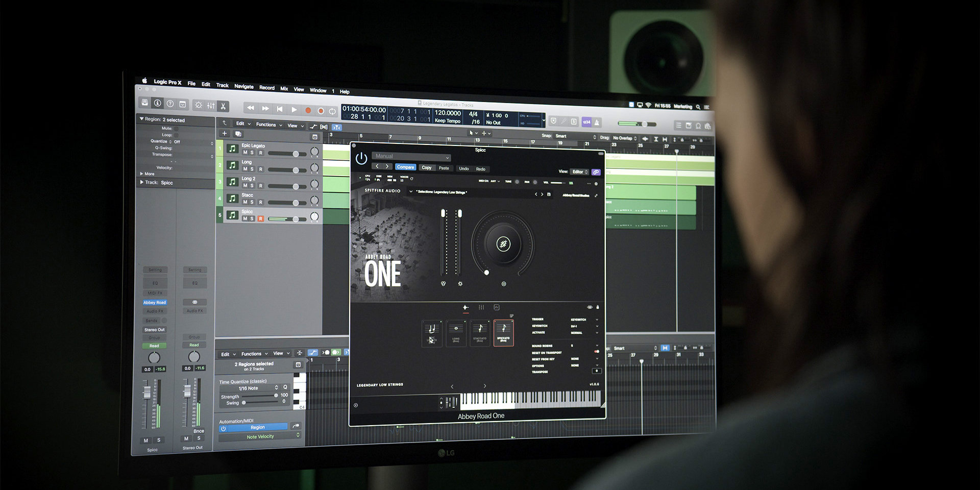
Task: Click the Flex icon in tracks toolbar
Action: pyautogui.click(x=324, y=127)
